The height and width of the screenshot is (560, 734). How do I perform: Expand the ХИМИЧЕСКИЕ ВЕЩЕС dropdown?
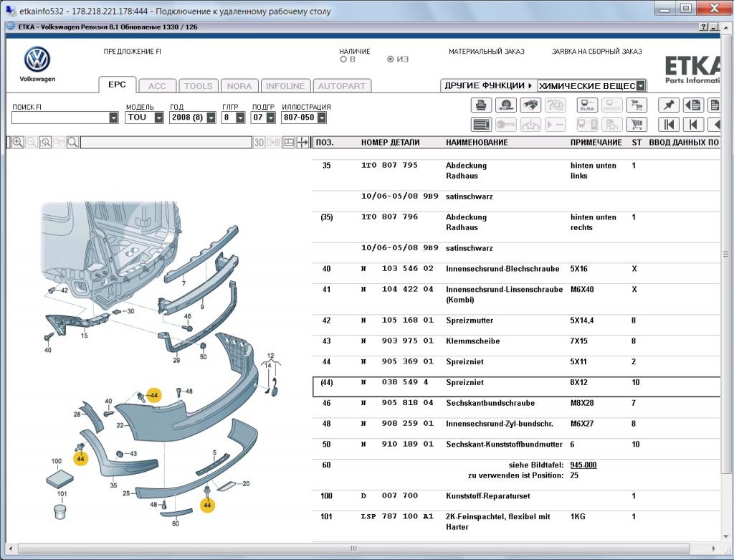click(x=641, y=86)
